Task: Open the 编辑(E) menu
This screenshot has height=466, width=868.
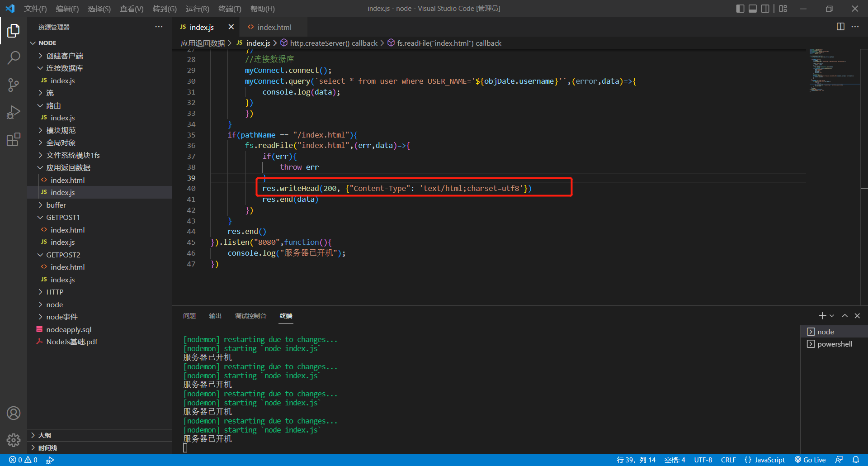Action: (x=67, y=9)
